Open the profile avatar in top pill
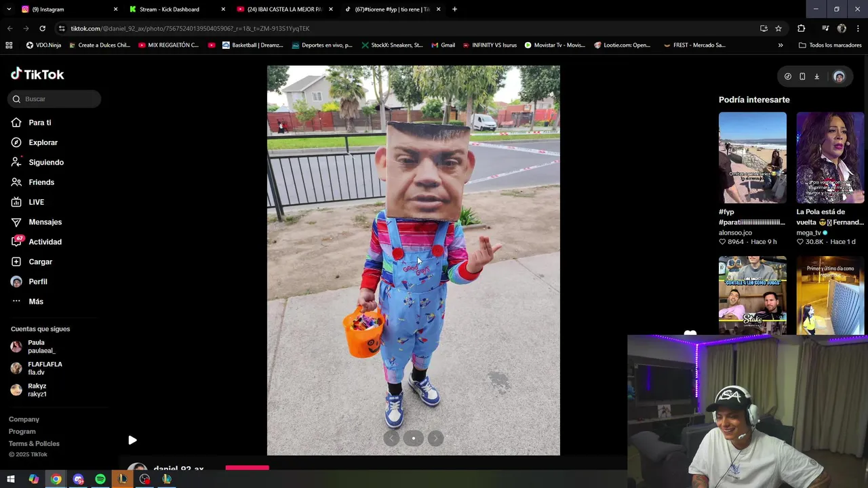The width and height of the screenshot is (868, 488). point(839,77)
